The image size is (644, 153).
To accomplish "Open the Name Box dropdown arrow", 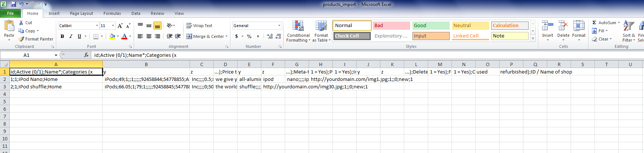I will click(x=56, y=55).
